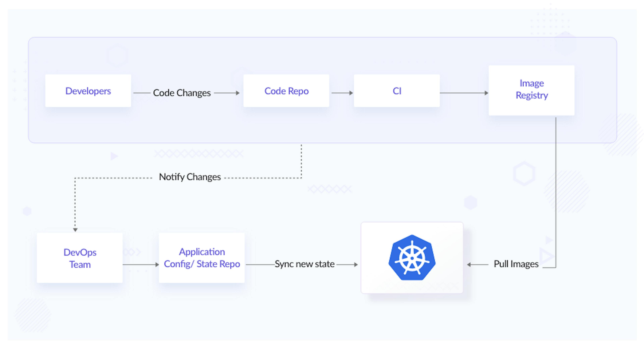Screen dimensions: 644x347
Task: Click the Code Changes label
Action: tap(182, 93)
